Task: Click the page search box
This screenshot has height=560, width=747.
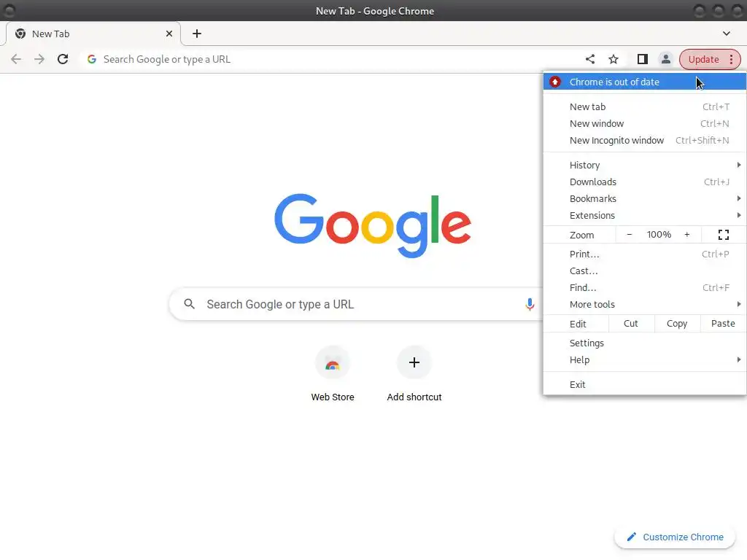Action: [356, 304]
